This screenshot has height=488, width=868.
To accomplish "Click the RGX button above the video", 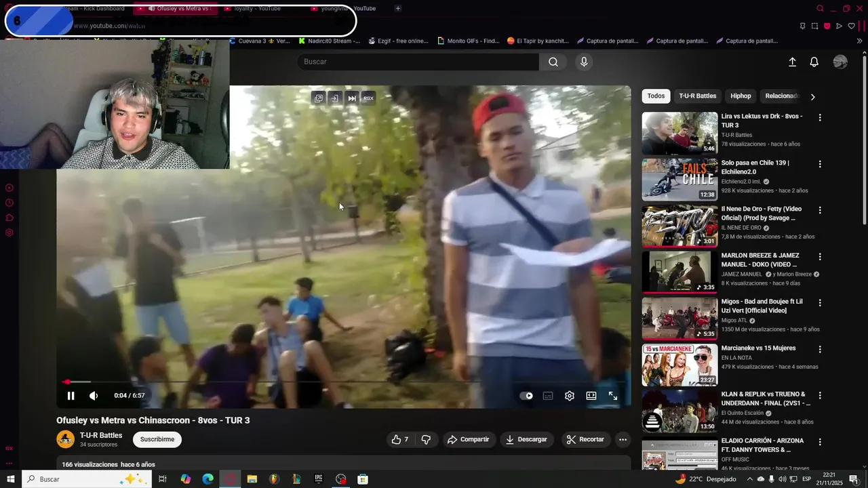I will 368,98.
